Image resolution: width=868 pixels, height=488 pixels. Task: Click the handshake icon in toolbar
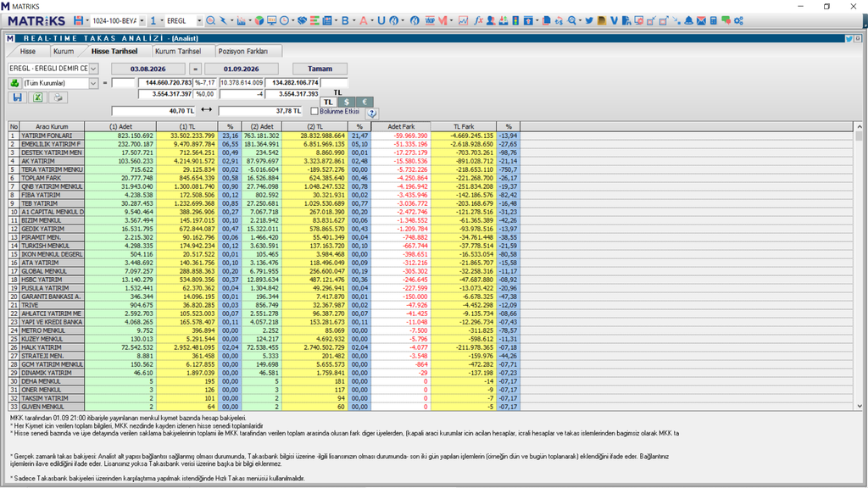[302, 20]
